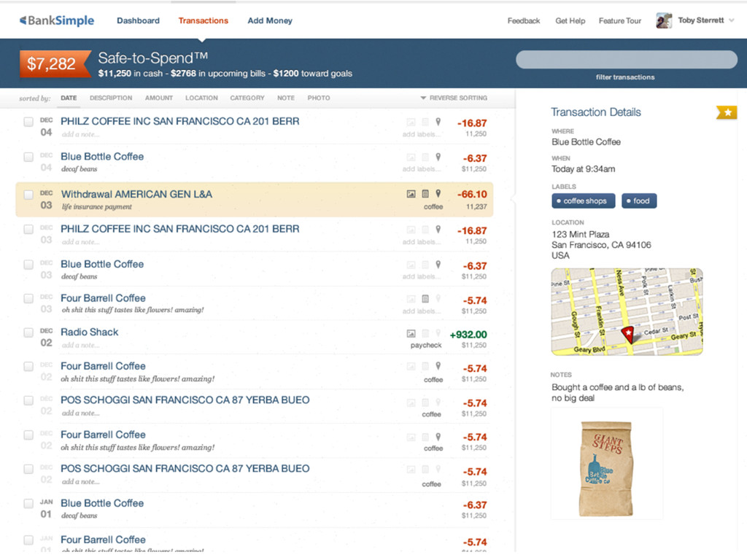Click receipt icon on Dec 03 PHILZ COFFEE row
The width and height of the screenshot is (747, 560).
[425, 230]
